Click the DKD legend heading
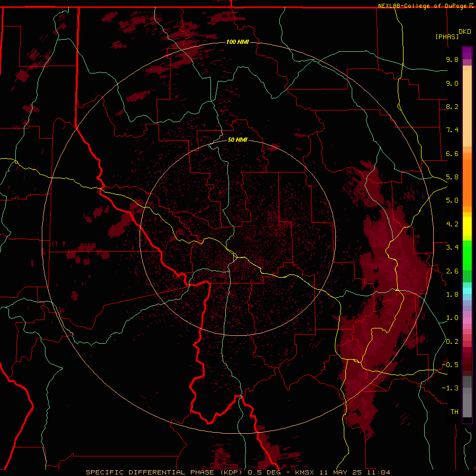This screenshot has width=476, height=476. click(x=465, y=32)
